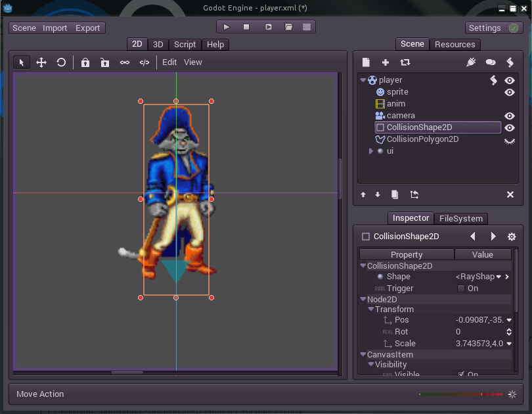Click the viewport horizontal scrollbar
The width and height of the screenshot is (532, 414).
pos(127,373)
